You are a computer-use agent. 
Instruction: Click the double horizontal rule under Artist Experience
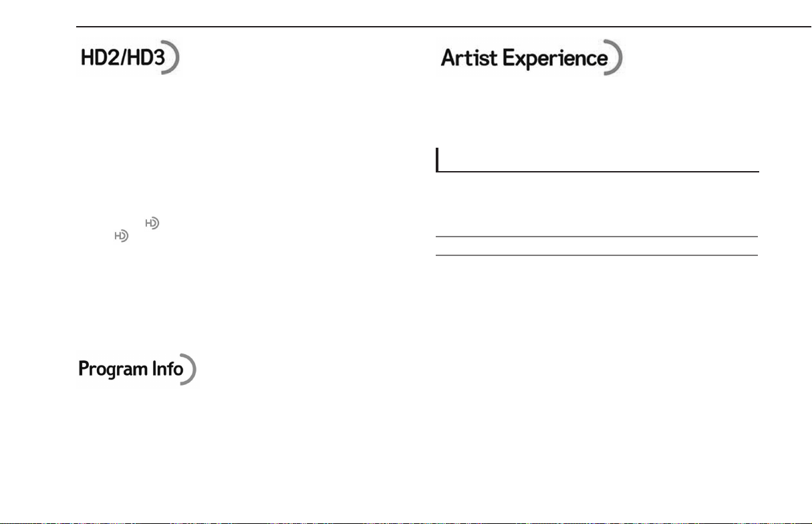pos(597,245)
